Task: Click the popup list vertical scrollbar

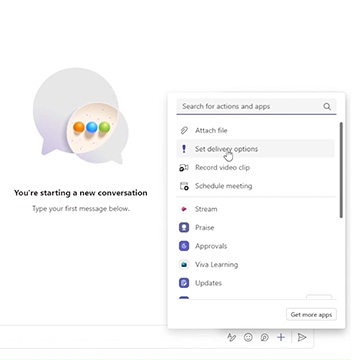Action: pos(341,170)
